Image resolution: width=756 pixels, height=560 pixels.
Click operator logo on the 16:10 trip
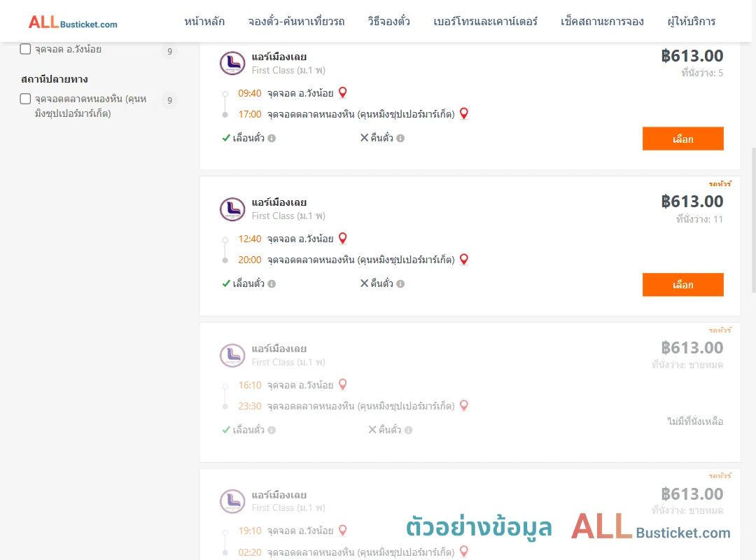tap(232, 355)
